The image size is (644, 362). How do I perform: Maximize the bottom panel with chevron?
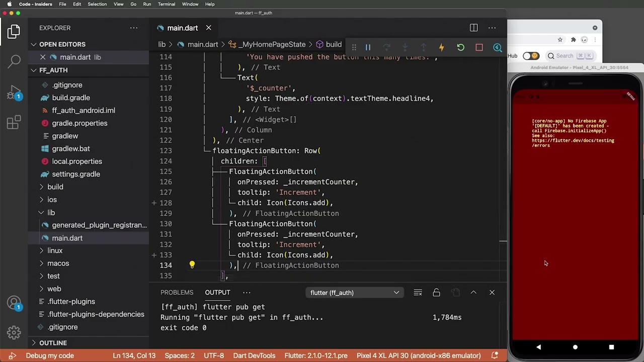tap(473, 293)
